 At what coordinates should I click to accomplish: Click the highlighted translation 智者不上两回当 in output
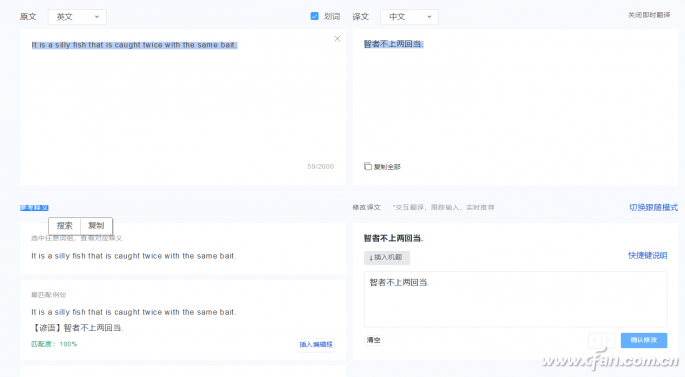coord(394,44)
